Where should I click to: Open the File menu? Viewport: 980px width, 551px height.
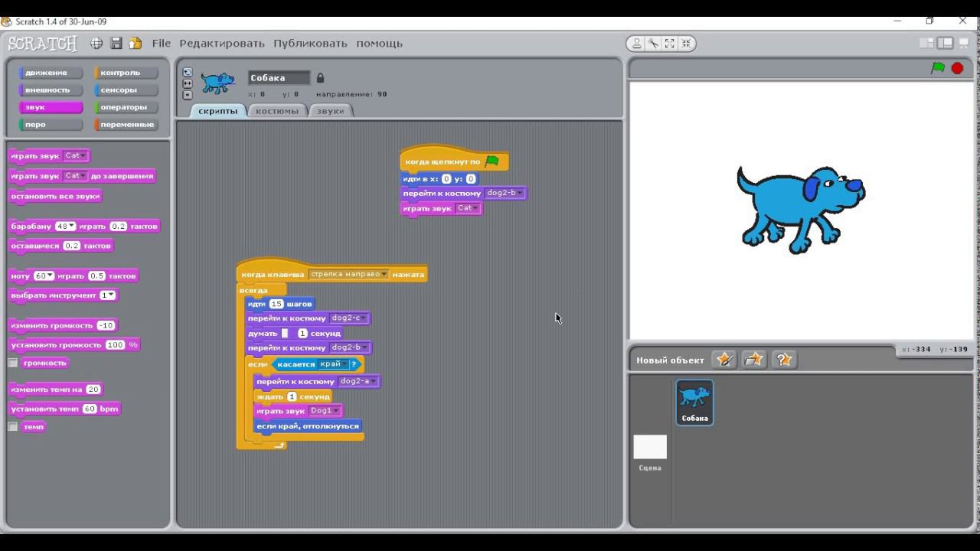(x=162, y=44)
